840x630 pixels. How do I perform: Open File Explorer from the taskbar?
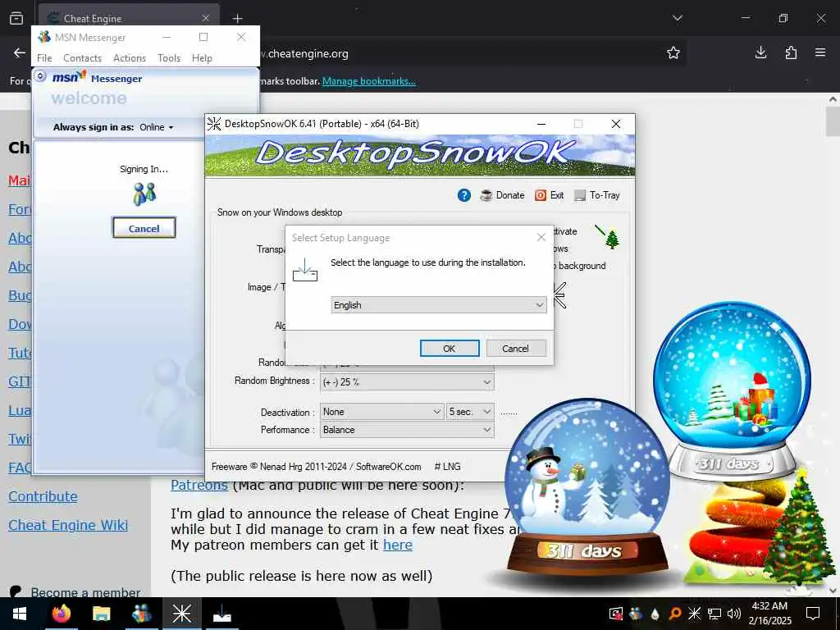(101, 614)
